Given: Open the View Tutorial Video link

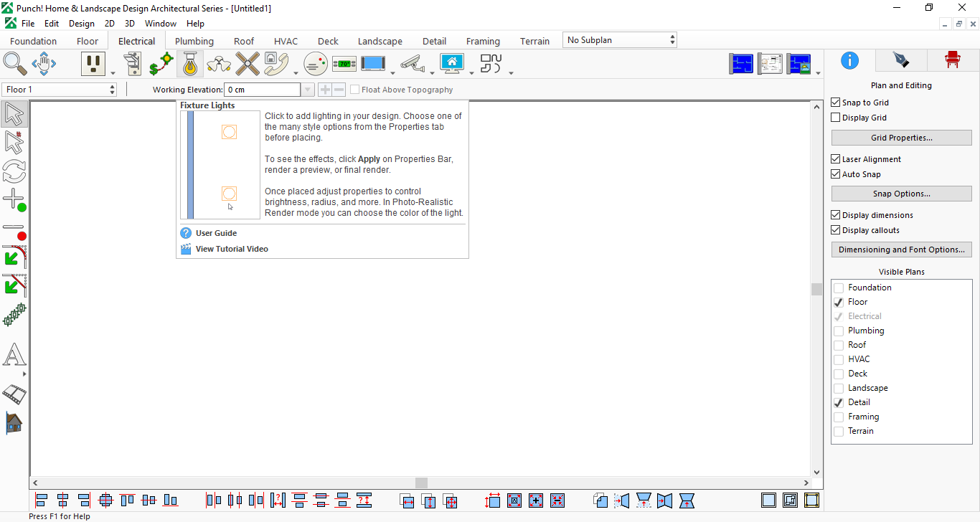Looking at the screenshot, I should coord(232,249).
